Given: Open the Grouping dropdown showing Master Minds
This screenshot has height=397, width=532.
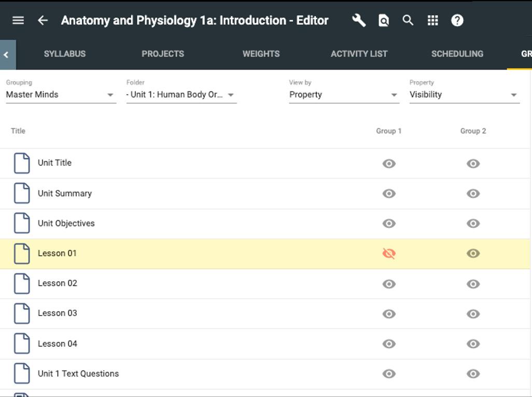Looking at the screenshot, I should coord(61,94).
